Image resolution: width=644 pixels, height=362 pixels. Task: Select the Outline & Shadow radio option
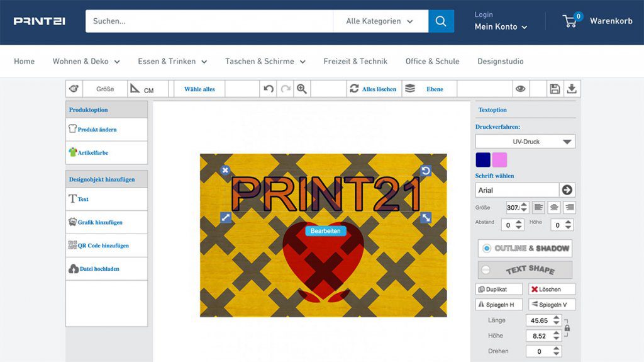coord(486,248)
